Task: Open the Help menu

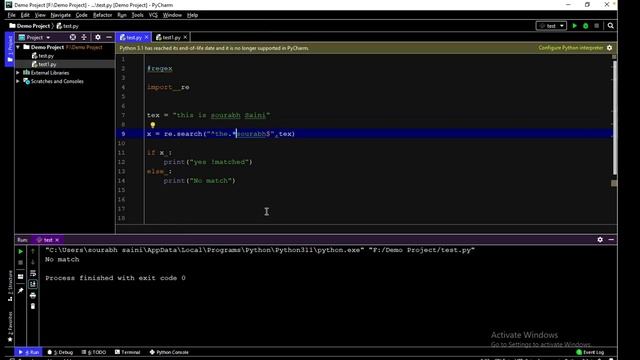Action: pos(192,15)
